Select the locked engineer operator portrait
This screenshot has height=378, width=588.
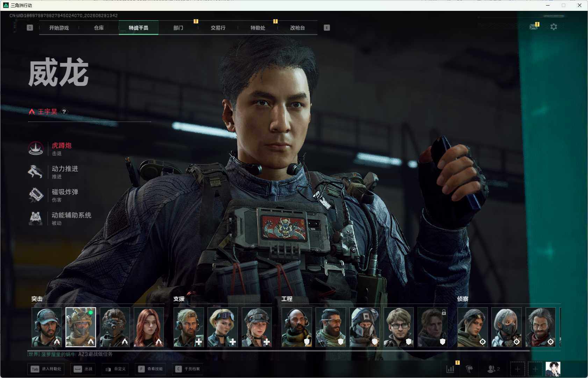[432, 327]
